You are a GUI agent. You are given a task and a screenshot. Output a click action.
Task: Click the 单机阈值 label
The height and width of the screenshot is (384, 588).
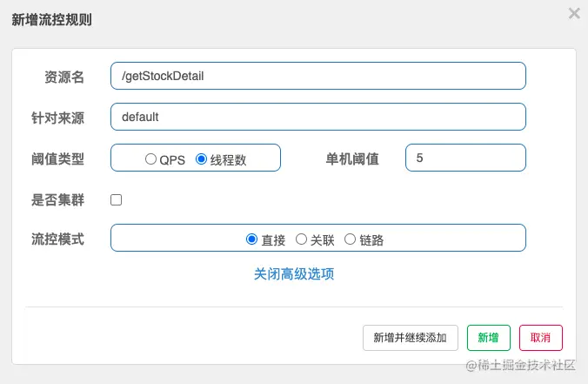pos(352,158)
